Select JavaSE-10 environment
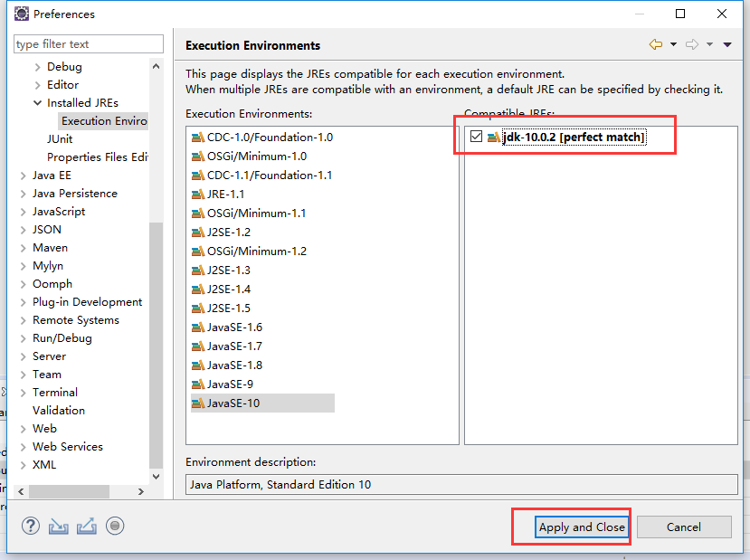This screenshot has width=750, height=560. (x=262, y=403)
